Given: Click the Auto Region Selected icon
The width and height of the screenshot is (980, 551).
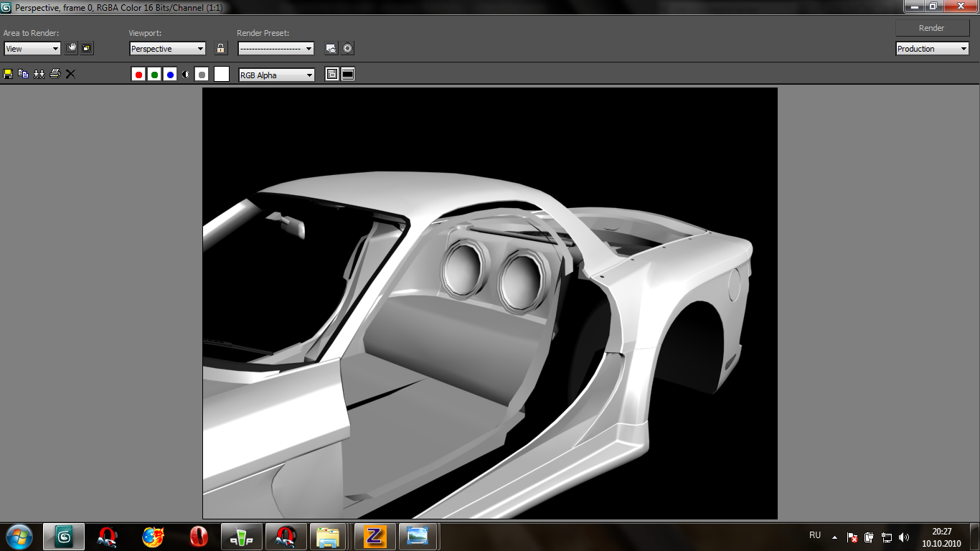Looking at the screenshot, I should coord(87,49).
